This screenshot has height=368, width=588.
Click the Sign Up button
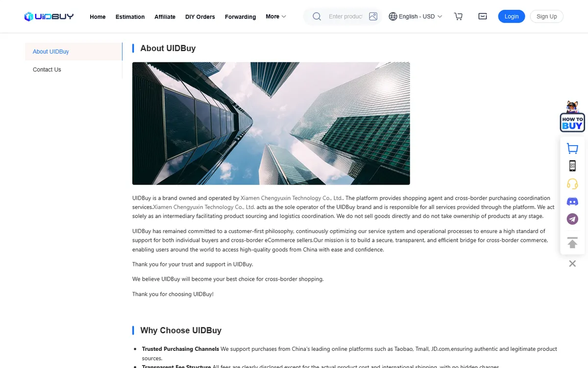tap(547, 16)
